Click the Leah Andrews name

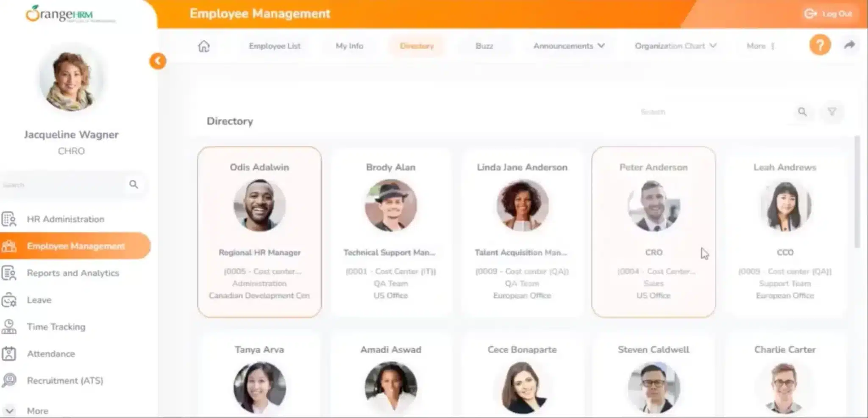pos(785,167)
